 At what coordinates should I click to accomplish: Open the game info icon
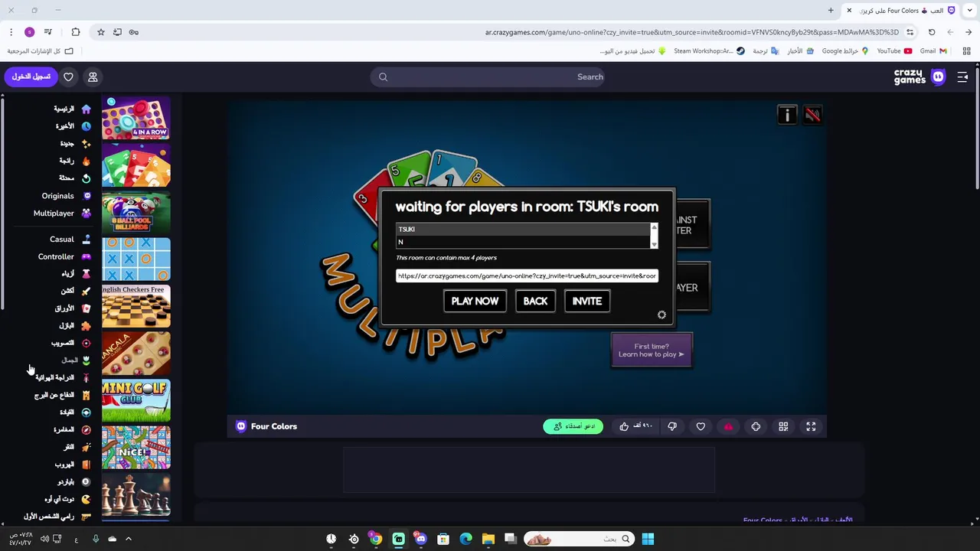(x=787, y=115)
